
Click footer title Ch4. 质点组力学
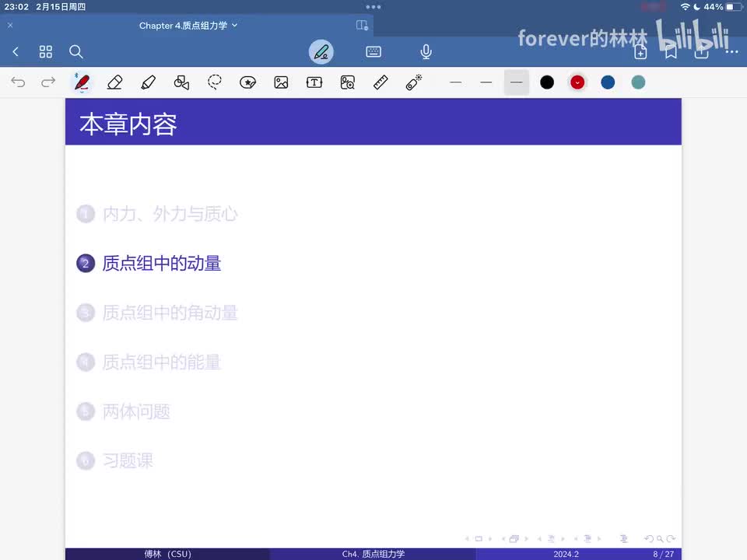pyautogui.click(x=373, y=554)
